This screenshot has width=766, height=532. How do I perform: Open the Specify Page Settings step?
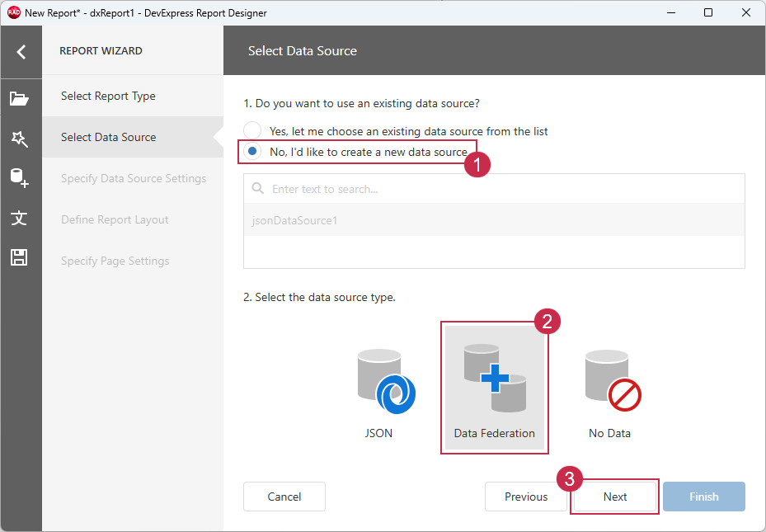133,261
